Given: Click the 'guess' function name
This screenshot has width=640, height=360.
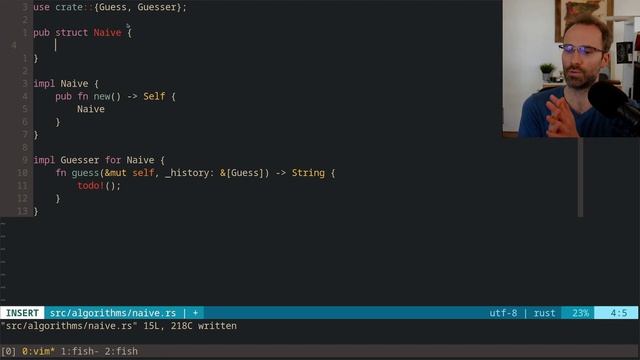Looking at the screenshot, I should point(85,173).
